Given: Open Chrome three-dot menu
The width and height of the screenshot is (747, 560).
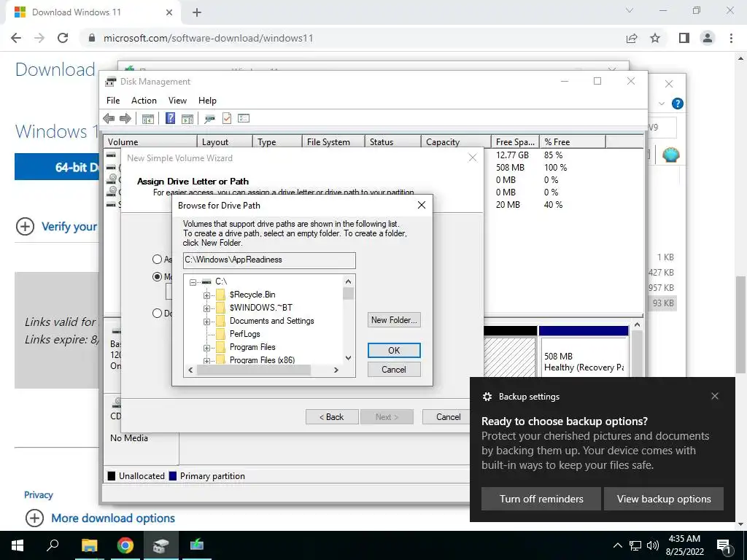Looking at the screenshot, I should click(731, 38).
